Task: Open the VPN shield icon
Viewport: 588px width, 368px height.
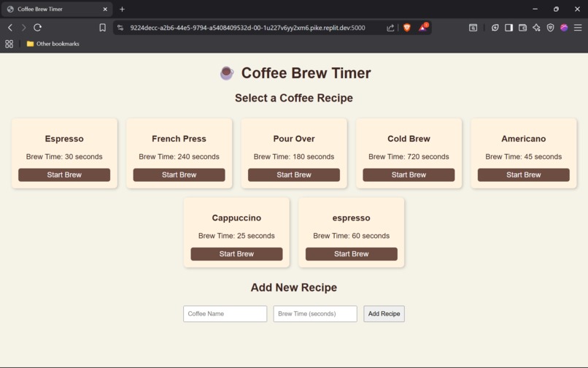Action: 551,28
